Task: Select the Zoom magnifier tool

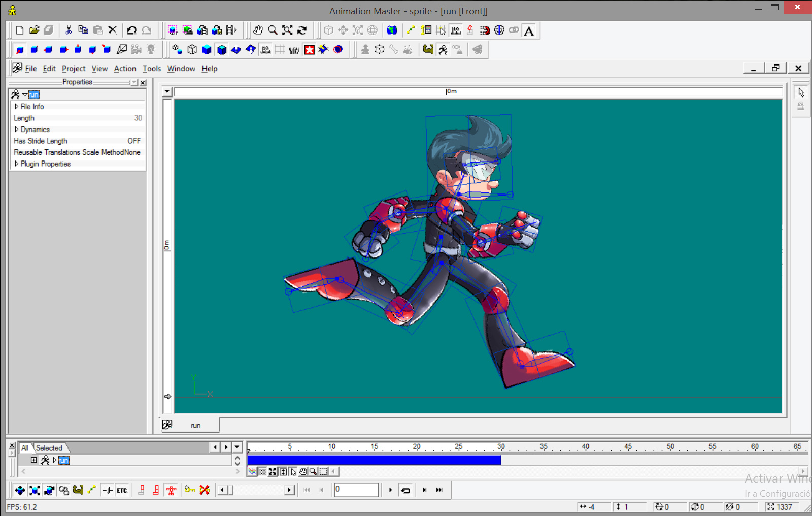Action: coord(273,30)
